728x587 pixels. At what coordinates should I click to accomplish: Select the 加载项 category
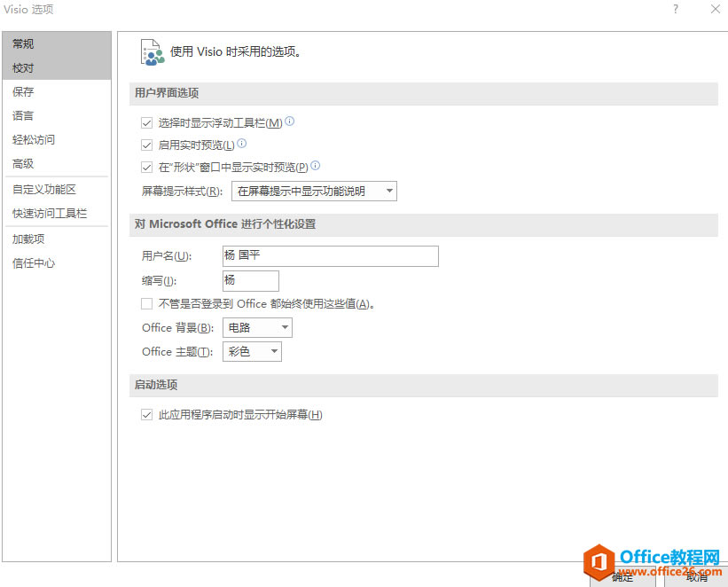click(x=57, y=239)
